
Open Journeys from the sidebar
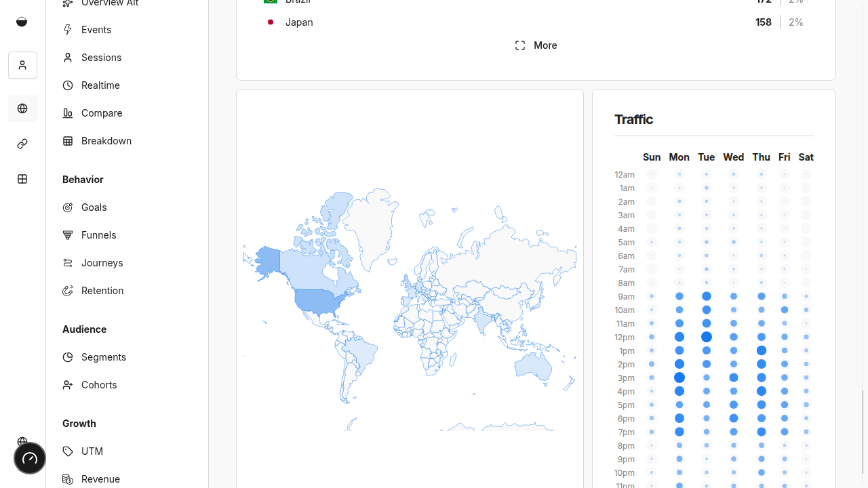point(102,263)
